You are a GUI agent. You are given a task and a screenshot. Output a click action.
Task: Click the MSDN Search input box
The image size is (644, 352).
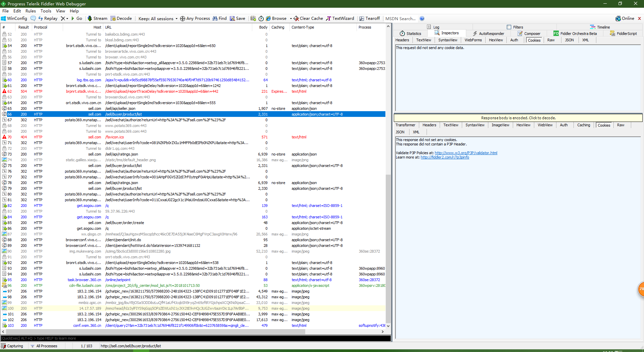tap(400, 18)
